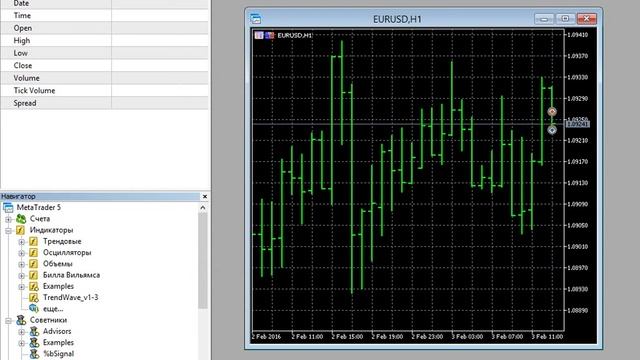Select the Индикаторы tree item
This screenshot has height=360, width=640.
coord(51,230)
